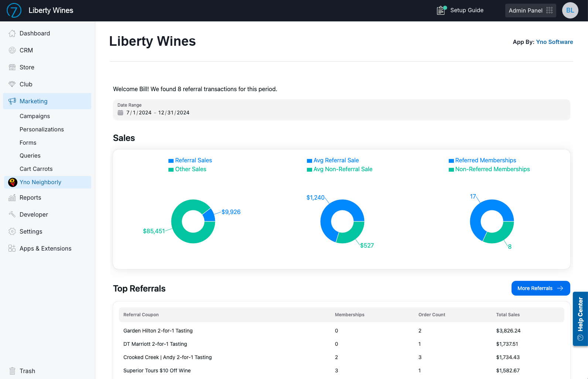Viewport: 588px width, 379px height.
Task: Click the $1,240 avg referral label
Action: click(x=315, y=197)
